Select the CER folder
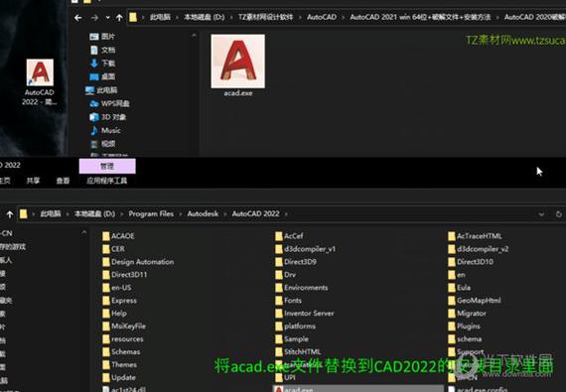The height and width of the screenshot is (392, 566). click(113, 249)
